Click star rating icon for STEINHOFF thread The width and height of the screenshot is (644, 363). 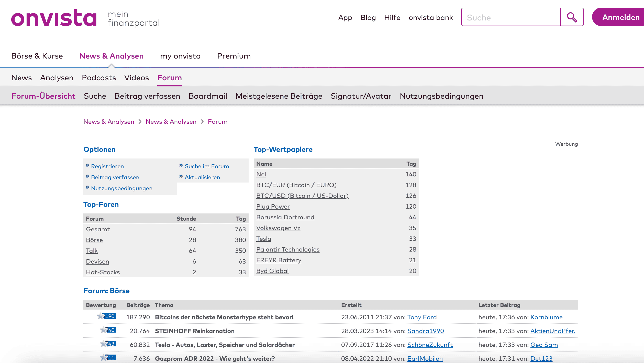pos(104,330)
